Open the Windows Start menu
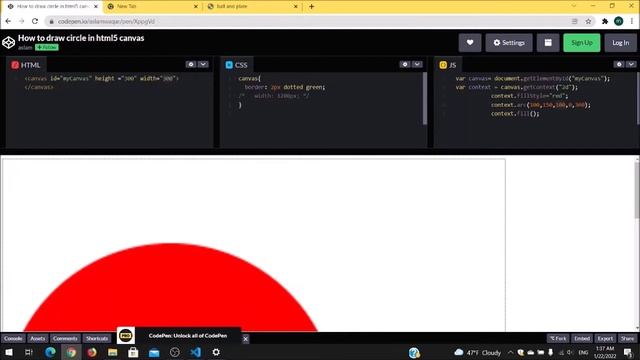640x360 pixels. coord(9,352)
